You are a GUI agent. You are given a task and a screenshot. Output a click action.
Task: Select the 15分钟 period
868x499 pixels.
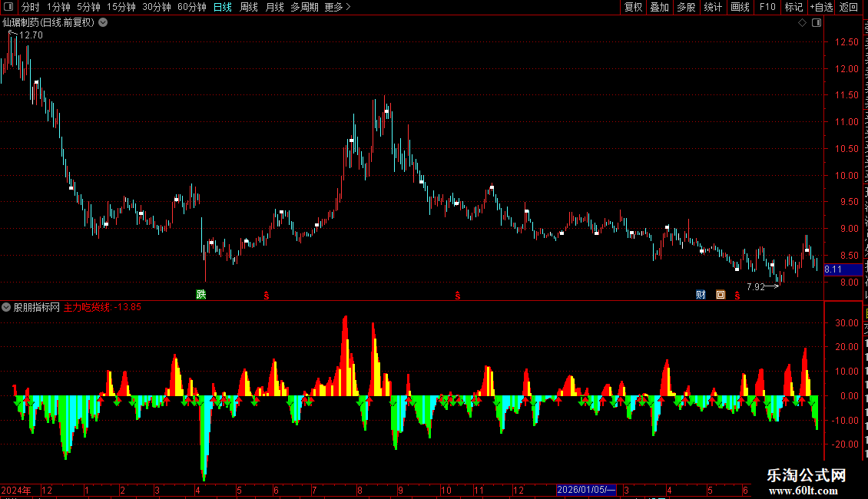point(121,7)
